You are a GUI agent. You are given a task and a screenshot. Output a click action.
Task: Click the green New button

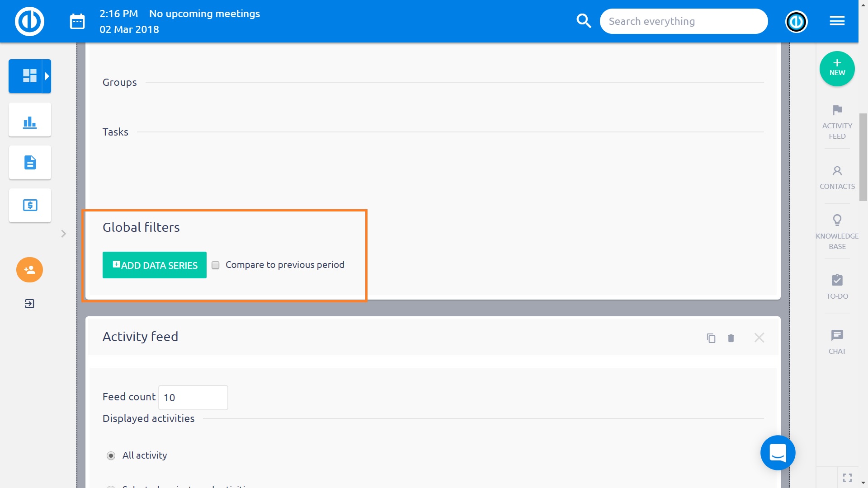click(x=837, y=69)
